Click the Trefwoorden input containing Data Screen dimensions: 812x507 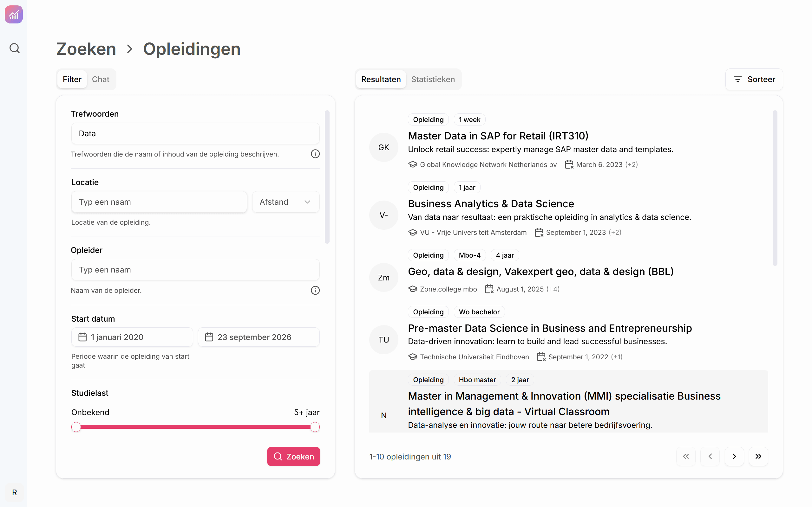click(195, 133)
